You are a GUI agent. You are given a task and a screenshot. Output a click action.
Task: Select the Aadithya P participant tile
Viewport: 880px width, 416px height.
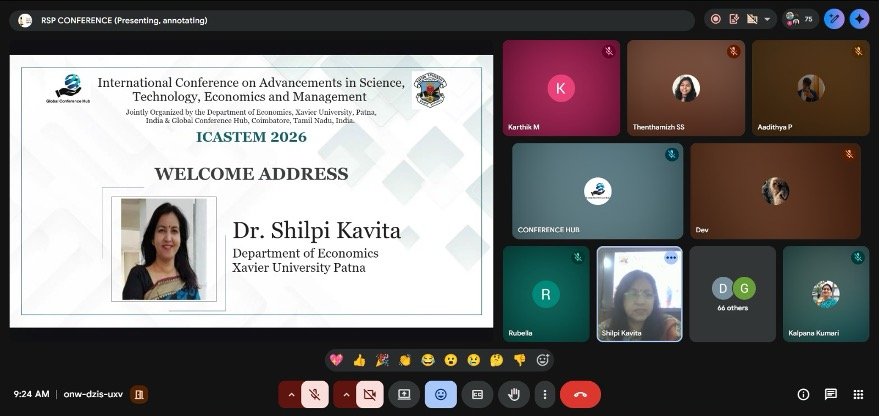(810, 88)
